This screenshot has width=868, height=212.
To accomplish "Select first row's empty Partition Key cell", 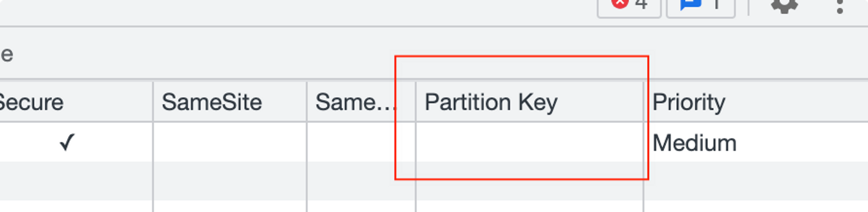I will [529, 142].
